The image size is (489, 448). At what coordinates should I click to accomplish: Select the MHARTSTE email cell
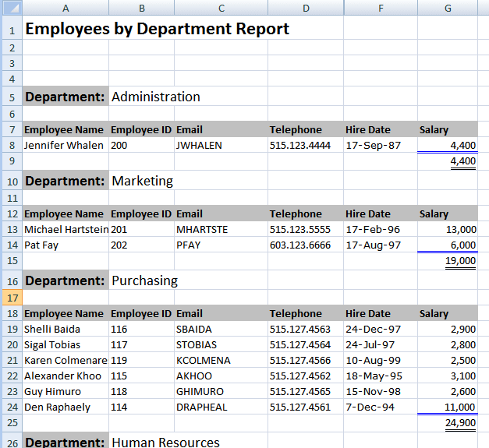click(202, 230)
